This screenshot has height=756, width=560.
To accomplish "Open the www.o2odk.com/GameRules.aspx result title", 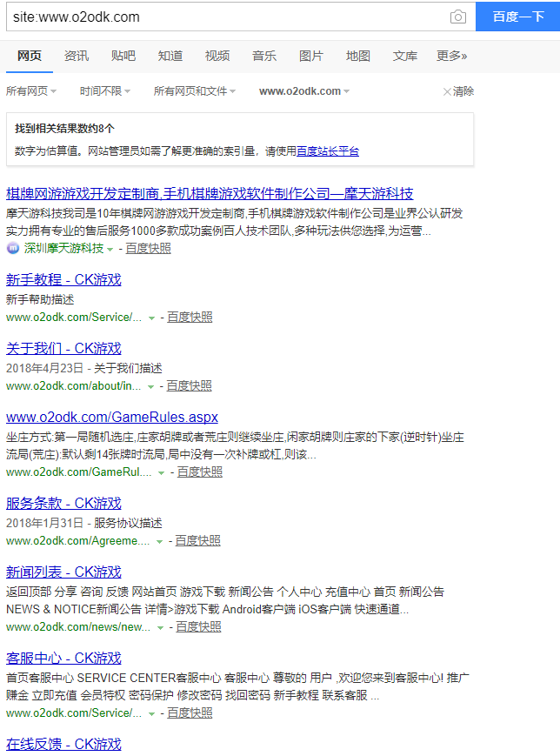I will pyautogui.click(x=112, y=417).
